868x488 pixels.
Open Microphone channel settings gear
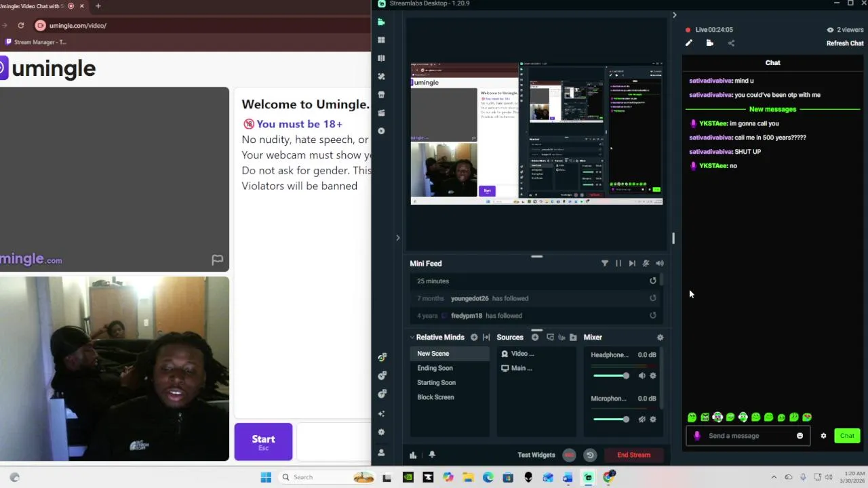pos(653,419)
